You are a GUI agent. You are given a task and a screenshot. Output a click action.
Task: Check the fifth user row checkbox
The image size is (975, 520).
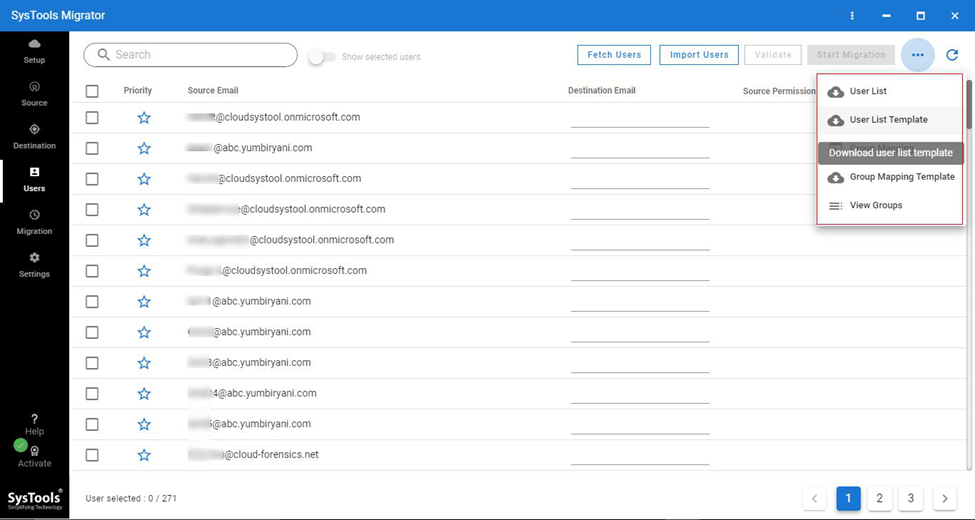coord(92,240)
